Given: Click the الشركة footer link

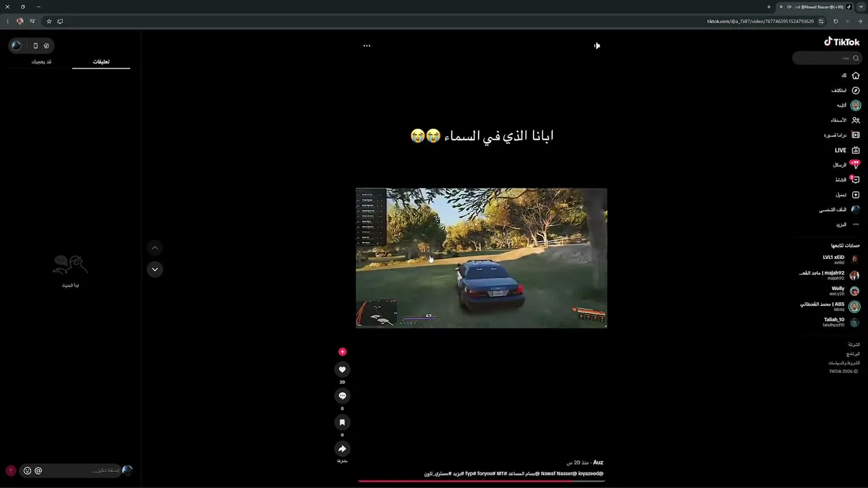Looking at the screenshot, I should tap(853, 345).
